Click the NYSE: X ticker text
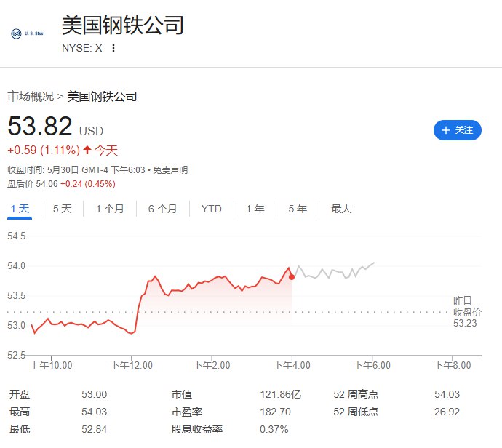Screen dimensions: 502x448 82,48
